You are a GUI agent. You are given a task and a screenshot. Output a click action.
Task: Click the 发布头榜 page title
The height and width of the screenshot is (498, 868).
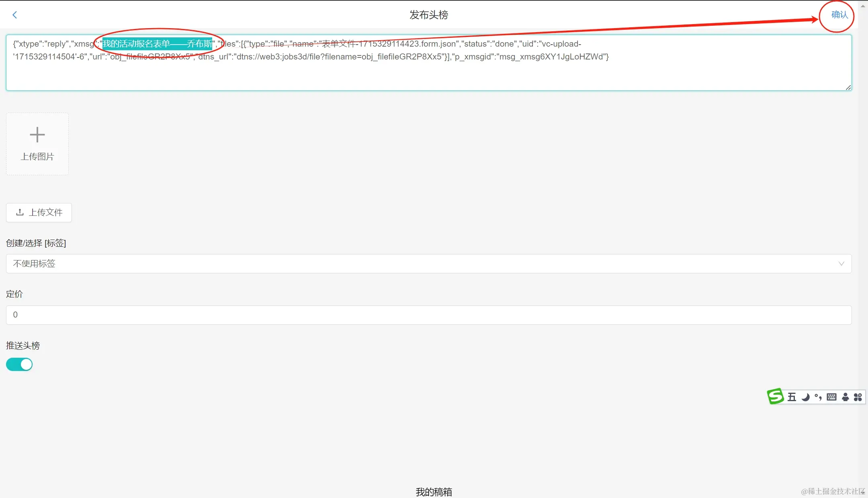click(428, 15)
